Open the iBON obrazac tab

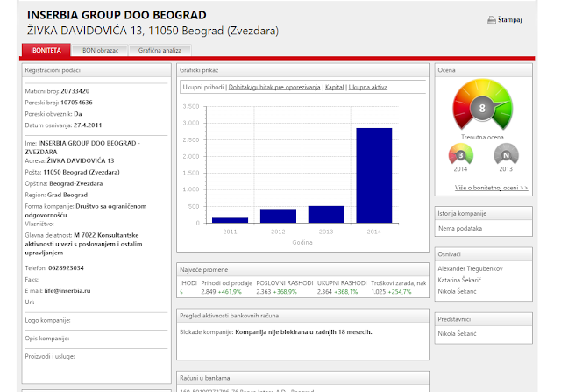99,51
